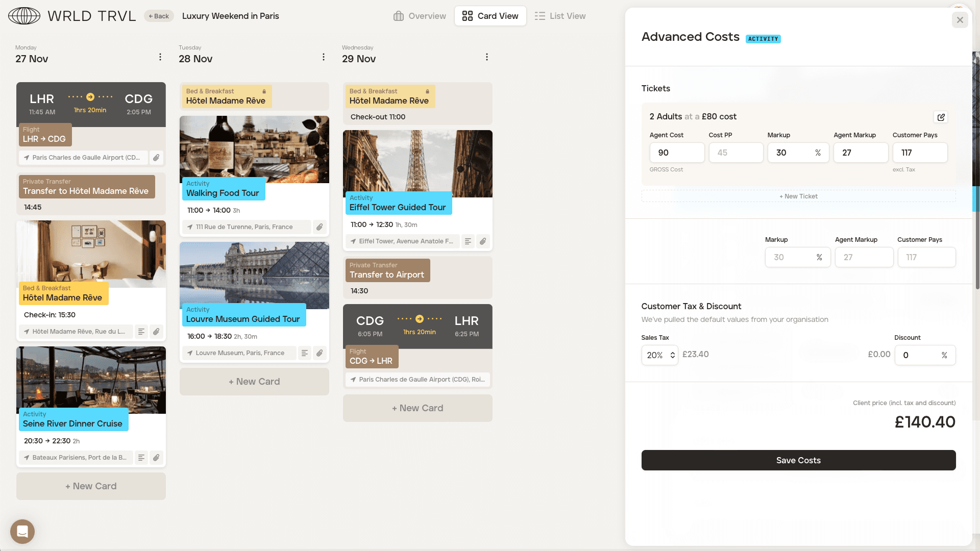The image size is (980, 551).
Task: Close the Advanced Costs panel
Action: click(960, 20)
